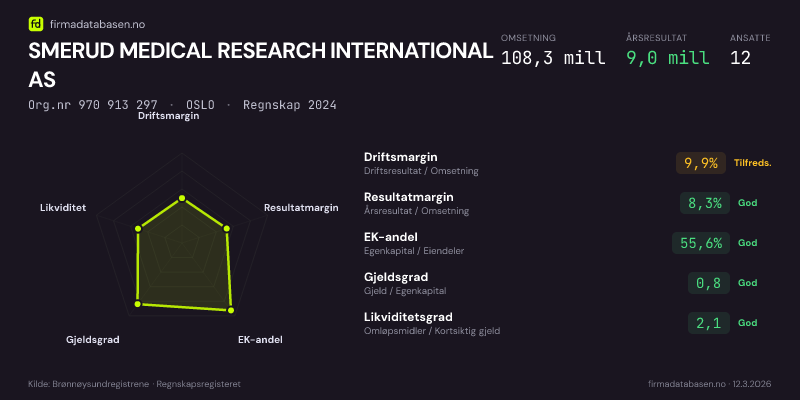Click the EK-andel radar axis label
This screenshot has height=400, width=800.
(260, 340)
